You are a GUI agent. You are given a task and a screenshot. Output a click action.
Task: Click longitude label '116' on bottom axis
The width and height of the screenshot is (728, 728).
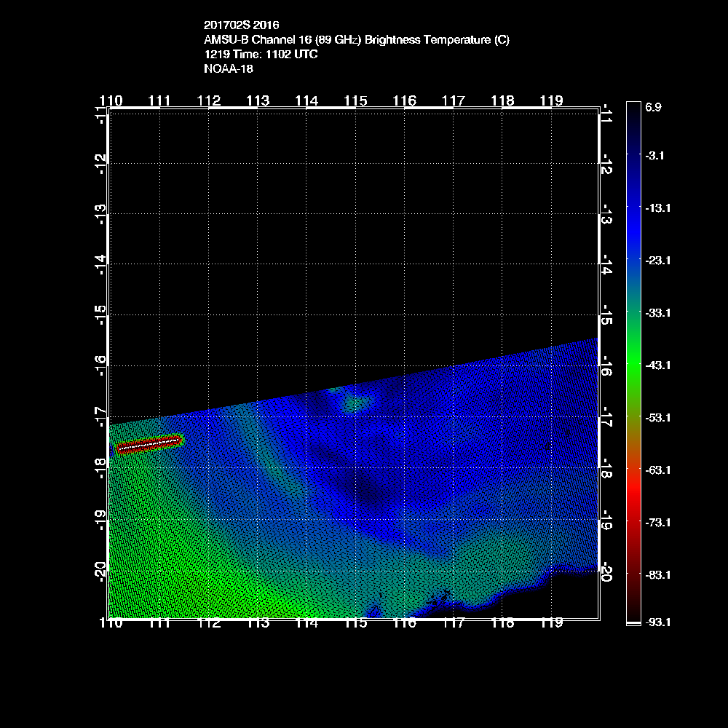click(404, 623)
